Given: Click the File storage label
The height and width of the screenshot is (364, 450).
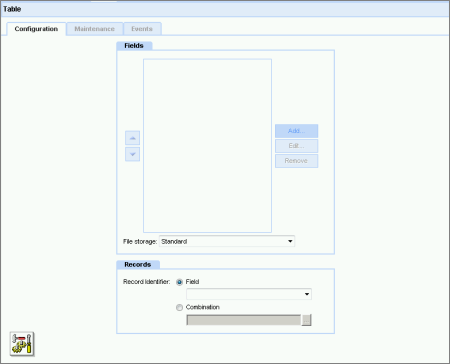Looking at the screenshot, I should (x=140, y=241).
